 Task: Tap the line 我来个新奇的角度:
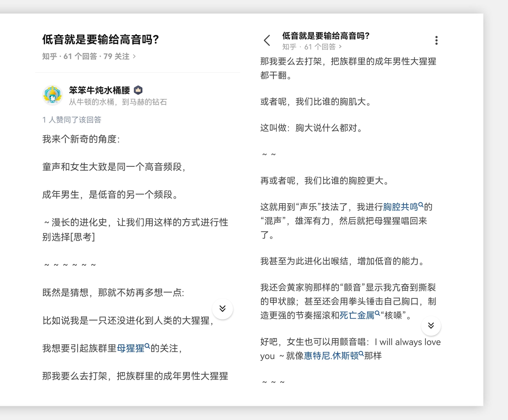click(81, 139)
